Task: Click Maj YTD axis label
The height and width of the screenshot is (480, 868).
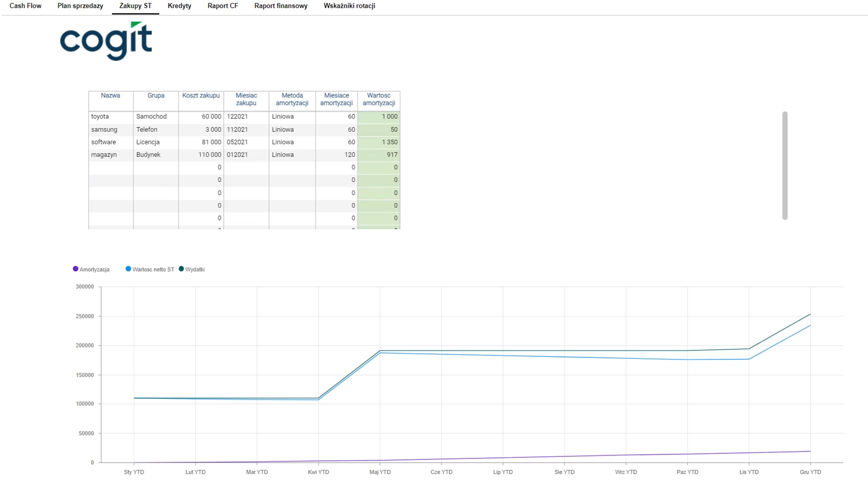Action: tap(380, 472)
